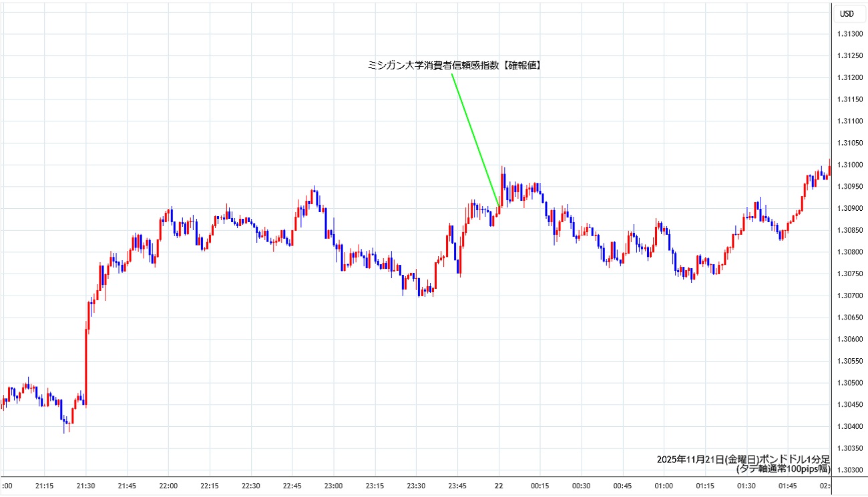Click the date-change label "22" on time axis
The image size is (868, 497).
click(499, 486)
